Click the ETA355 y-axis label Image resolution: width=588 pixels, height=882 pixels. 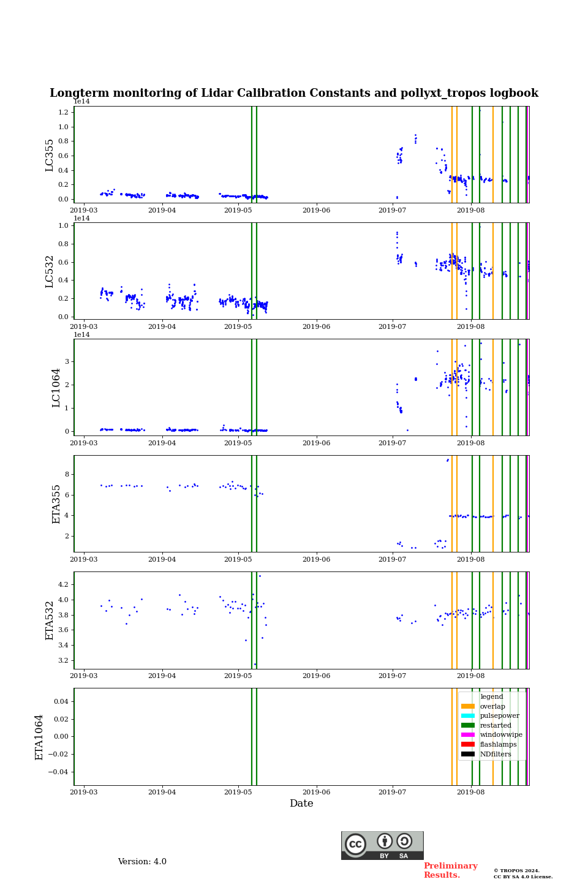click(x=56, y=504)
